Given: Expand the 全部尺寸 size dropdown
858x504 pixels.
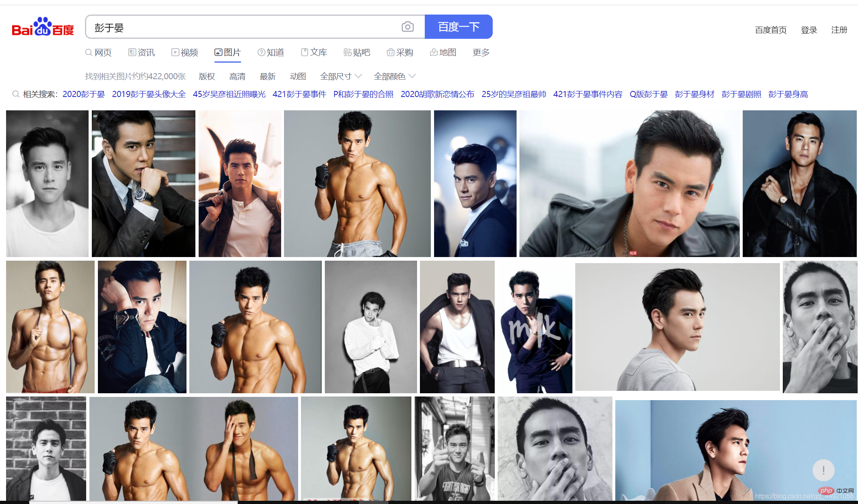Looking at the screenshot, I should pyautogui.click(x=341, y=76).
